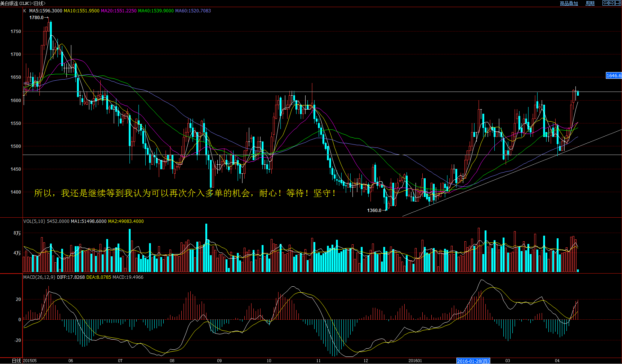Viewport: 622px width, 364px height.
Task: Click the 1780.0 high price annotation
Action: tap(36, 18)
